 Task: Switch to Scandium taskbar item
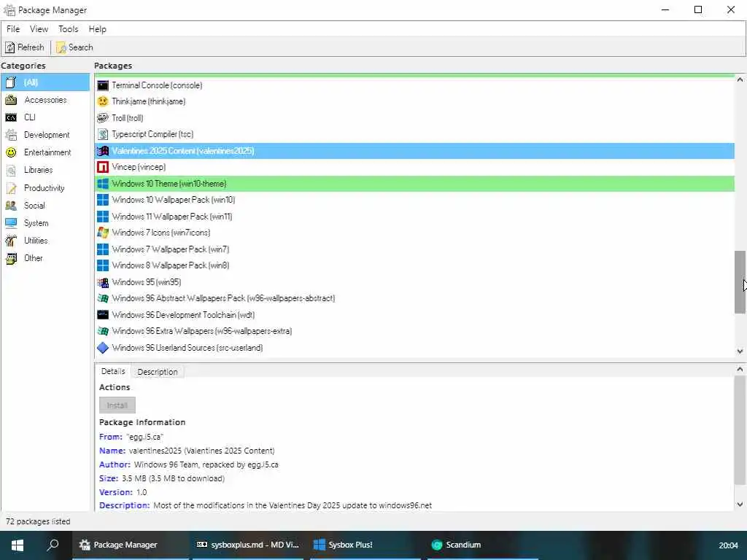click(483, 545)
